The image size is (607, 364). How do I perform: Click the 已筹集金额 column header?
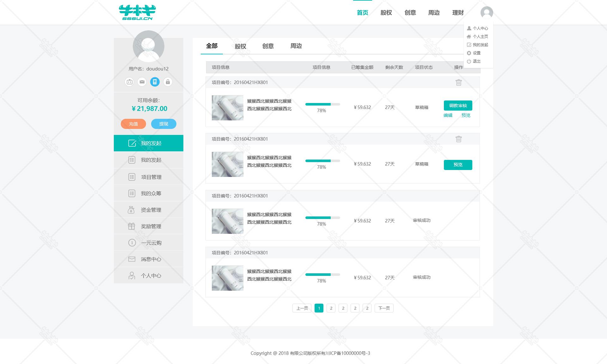tap(362, 67)
